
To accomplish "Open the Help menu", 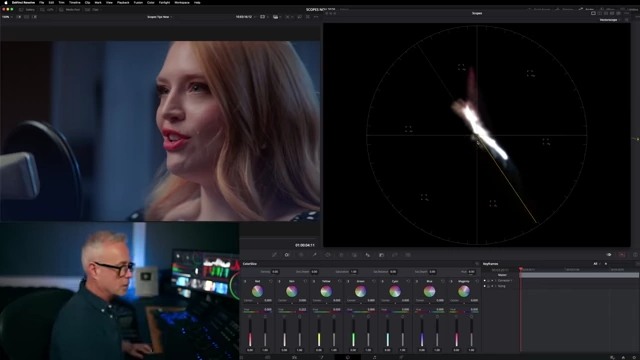I will [x=197, y=2].
